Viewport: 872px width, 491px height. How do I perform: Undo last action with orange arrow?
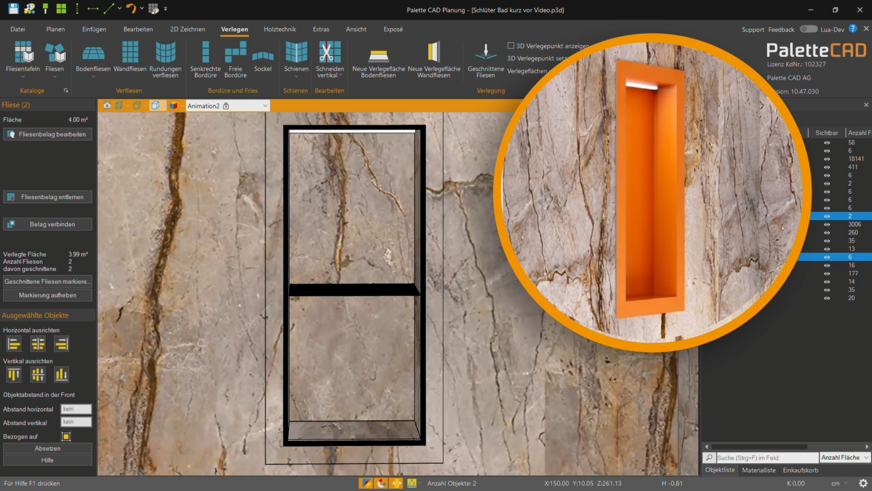click(x=131, y=8)
